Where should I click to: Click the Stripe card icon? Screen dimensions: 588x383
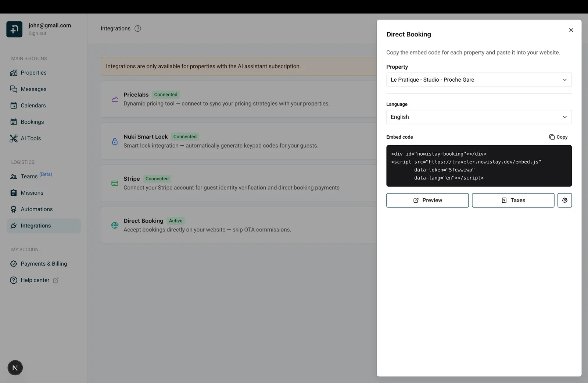click(x=115, y=183)
